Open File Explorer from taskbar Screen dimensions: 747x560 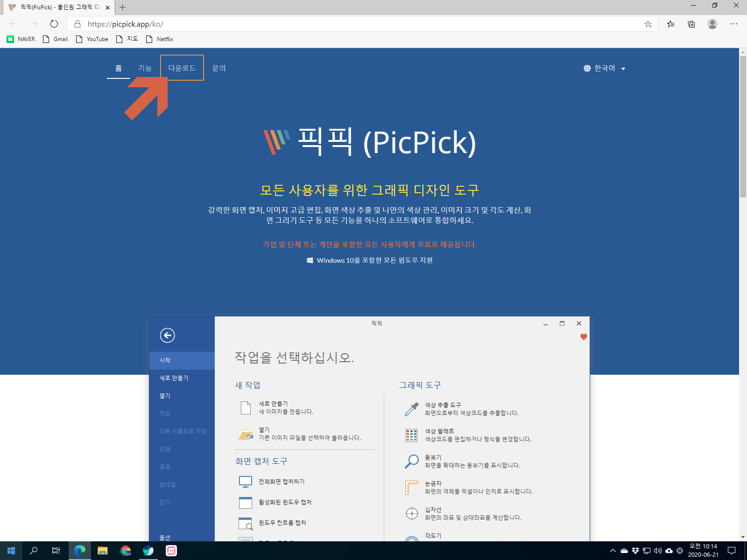point(103,551)
